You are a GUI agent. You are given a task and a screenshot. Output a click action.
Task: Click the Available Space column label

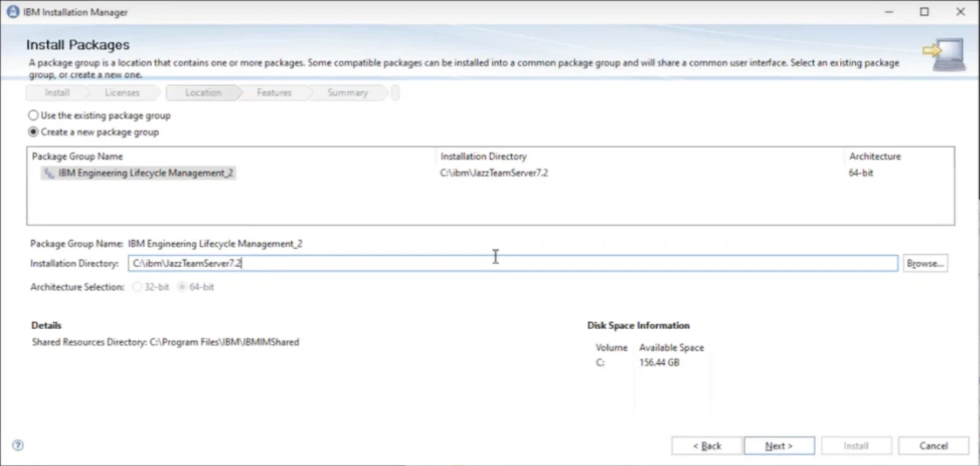click(x=672, y=348)
